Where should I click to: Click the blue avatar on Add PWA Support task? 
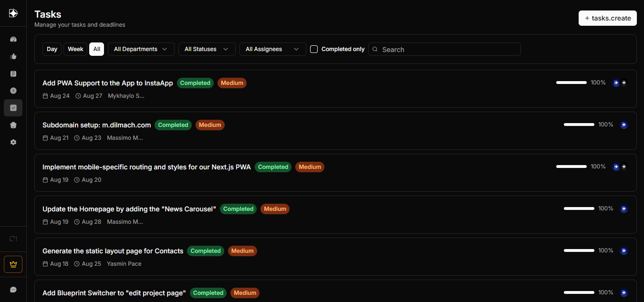pyautogui.click(x=616, y=83)
